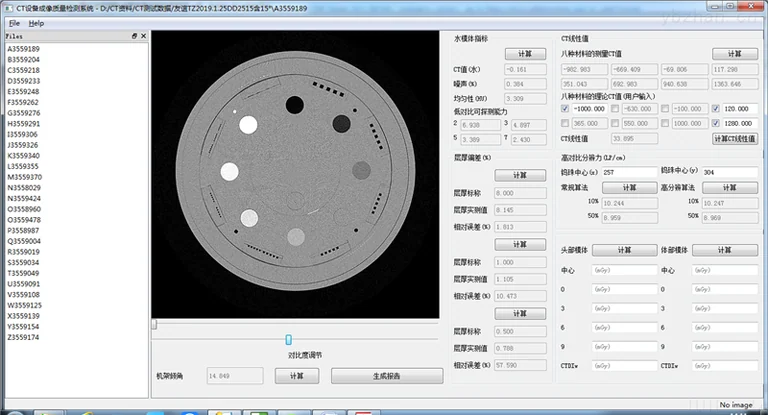768x415 pixels.
Task: Select file T3559049 in the Files list
Action: point(24,273)
